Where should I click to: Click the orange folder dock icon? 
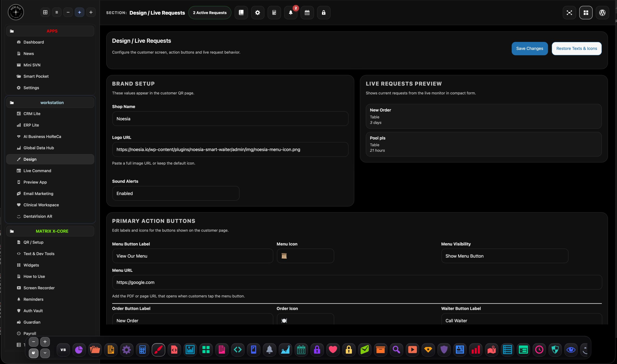[95, 350]
